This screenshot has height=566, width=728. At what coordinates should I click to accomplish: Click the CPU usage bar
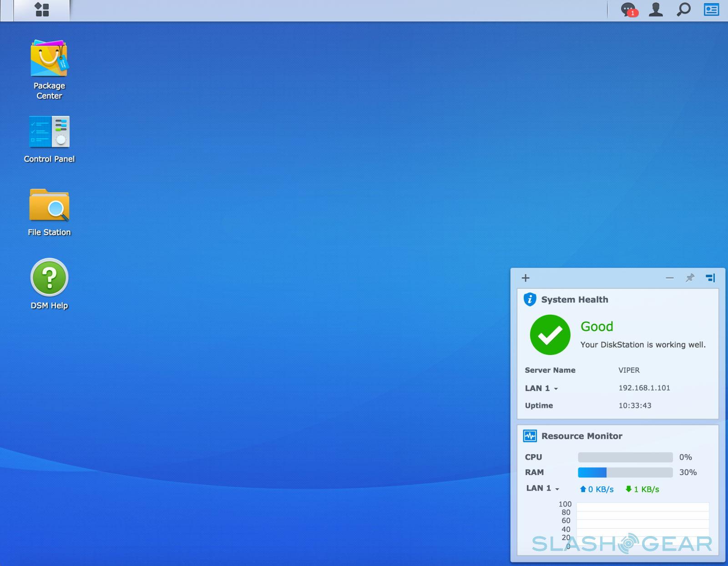tap(625, 457)
